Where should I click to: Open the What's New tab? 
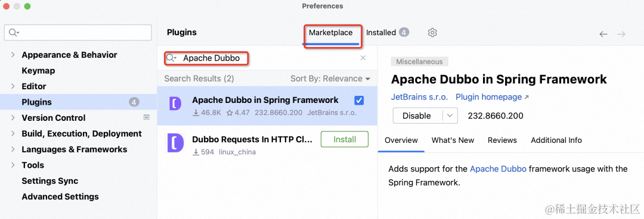point(453,140)
